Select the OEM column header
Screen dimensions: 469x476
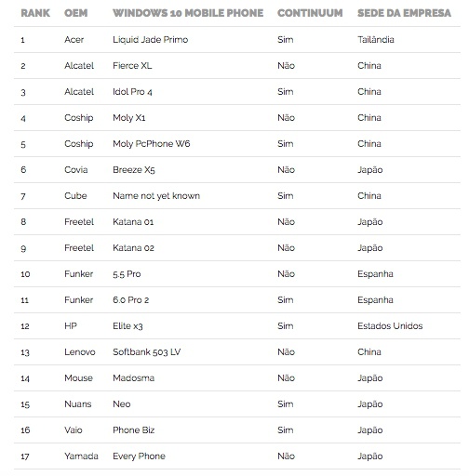point(75,13)
